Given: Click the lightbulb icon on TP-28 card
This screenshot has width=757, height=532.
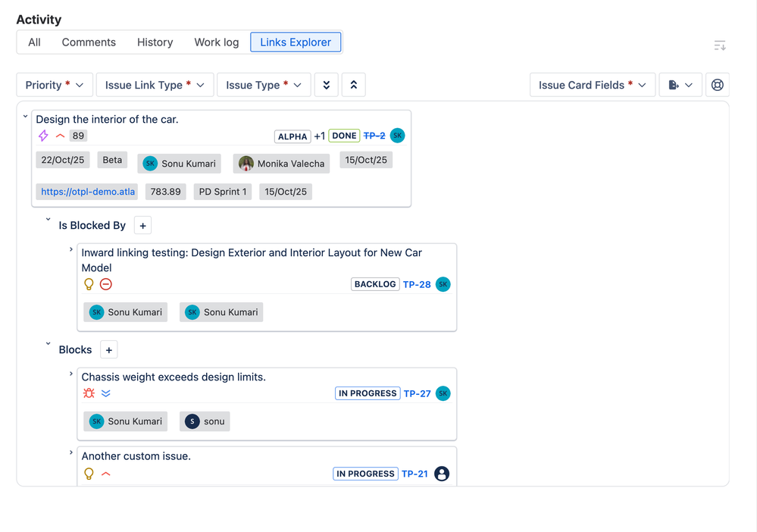Looking at the screenshot, I should coord(89,284).
